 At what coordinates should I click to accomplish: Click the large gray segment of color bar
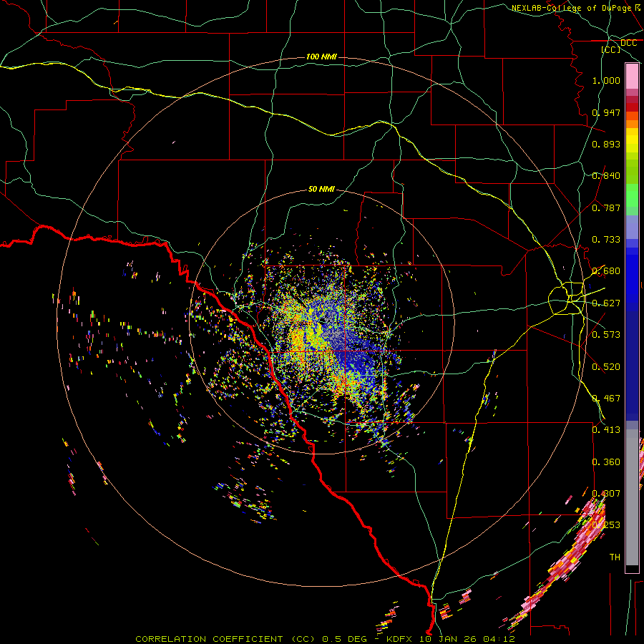(x=632, y=498)
